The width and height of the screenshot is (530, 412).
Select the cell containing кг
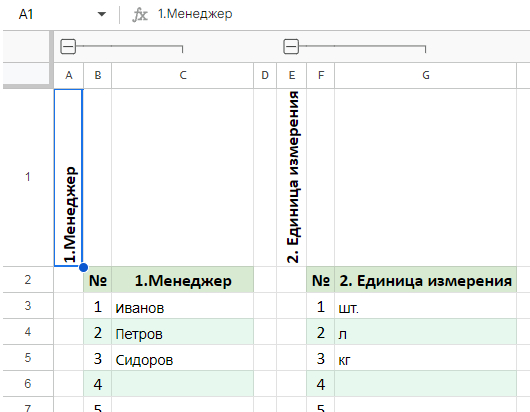[426, 358]
